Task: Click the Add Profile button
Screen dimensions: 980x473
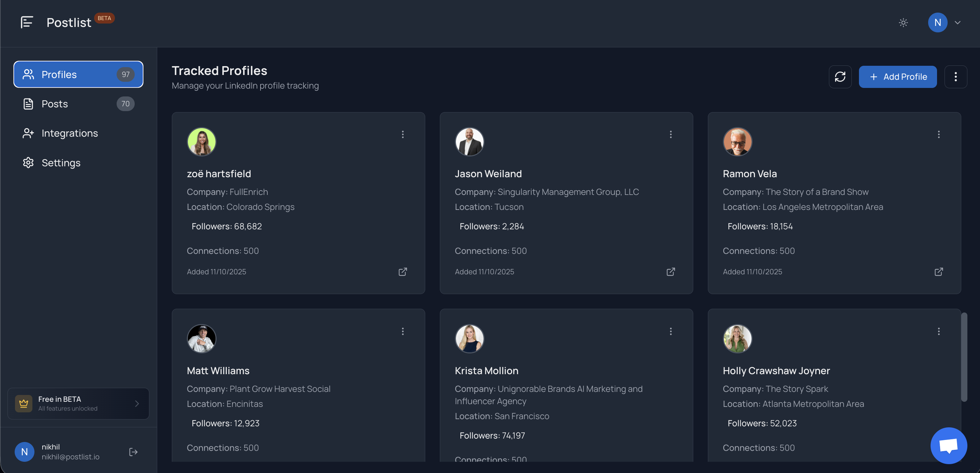Action: [x=897, y=77]
